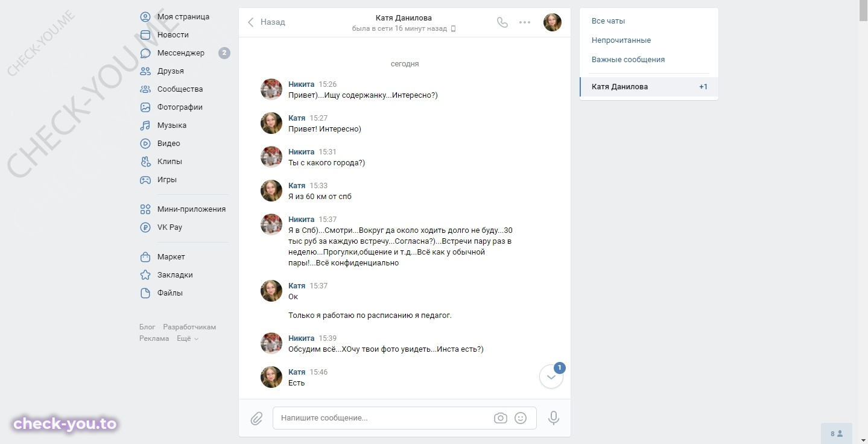Open the Новости menu item label
This screenshot has height=444, width=868.
click(173, 35)
